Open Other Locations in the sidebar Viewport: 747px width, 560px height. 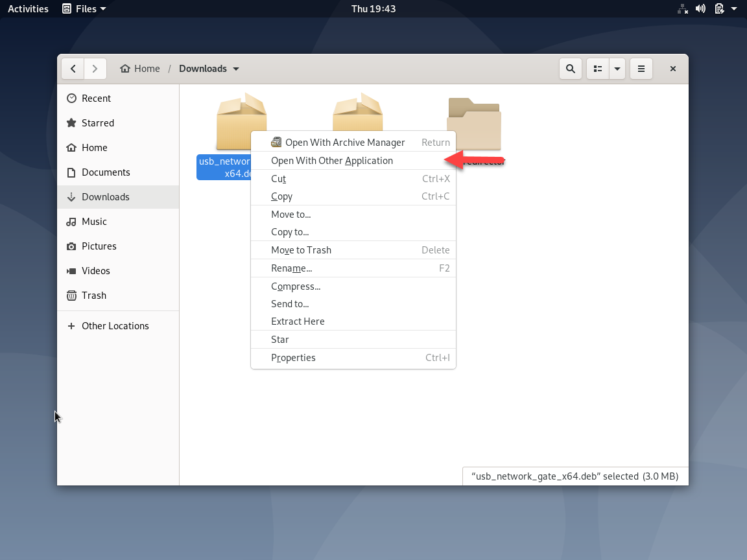(115, 326)
